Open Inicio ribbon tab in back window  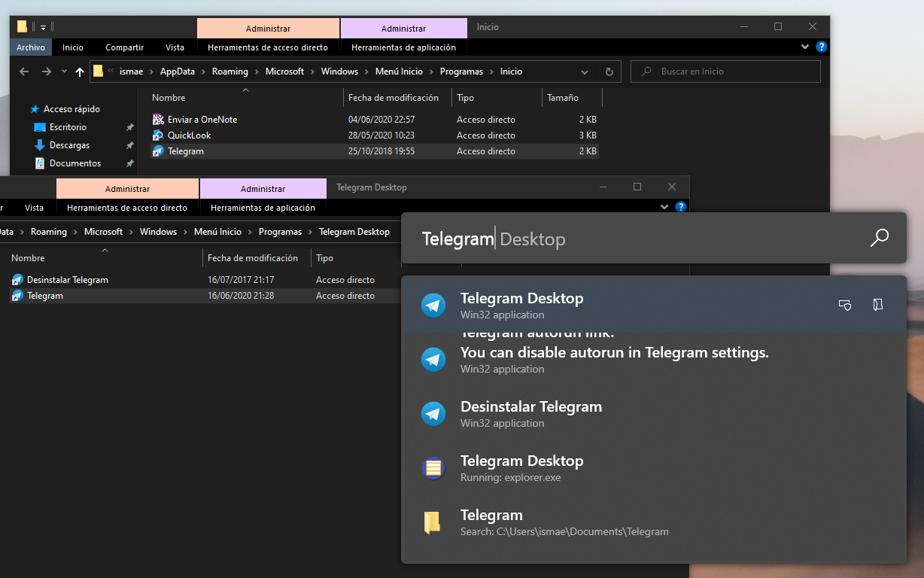73,47
